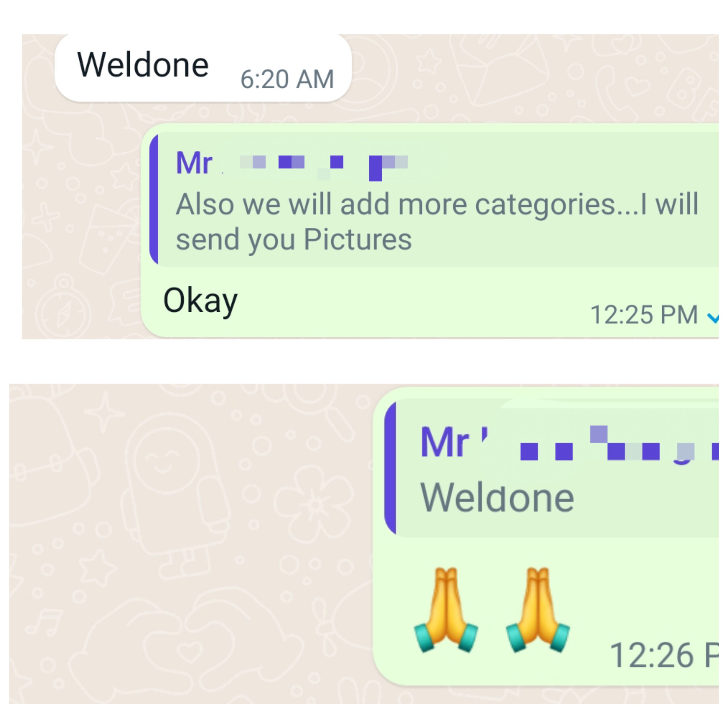Tap the 6:20 AM timestamp
The image size is (728, 728).
tap(287, 79)
